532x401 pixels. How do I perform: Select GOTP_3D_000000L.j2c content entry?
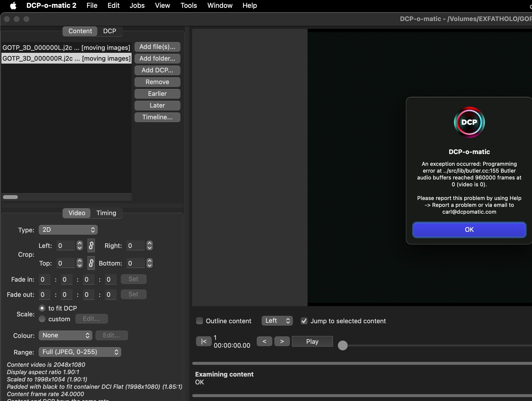tap(66, 47)
